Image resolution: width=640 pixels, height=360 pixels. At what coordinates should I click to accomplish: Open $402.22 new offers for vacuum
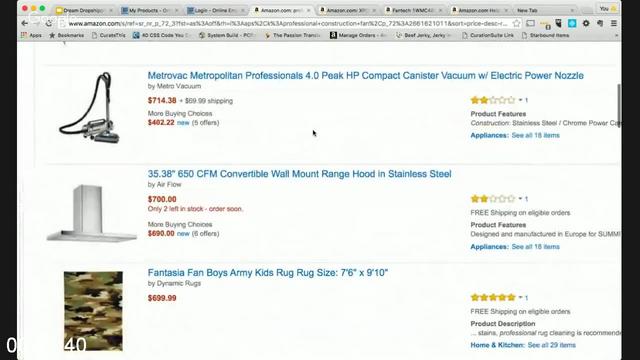click(183, 122)
